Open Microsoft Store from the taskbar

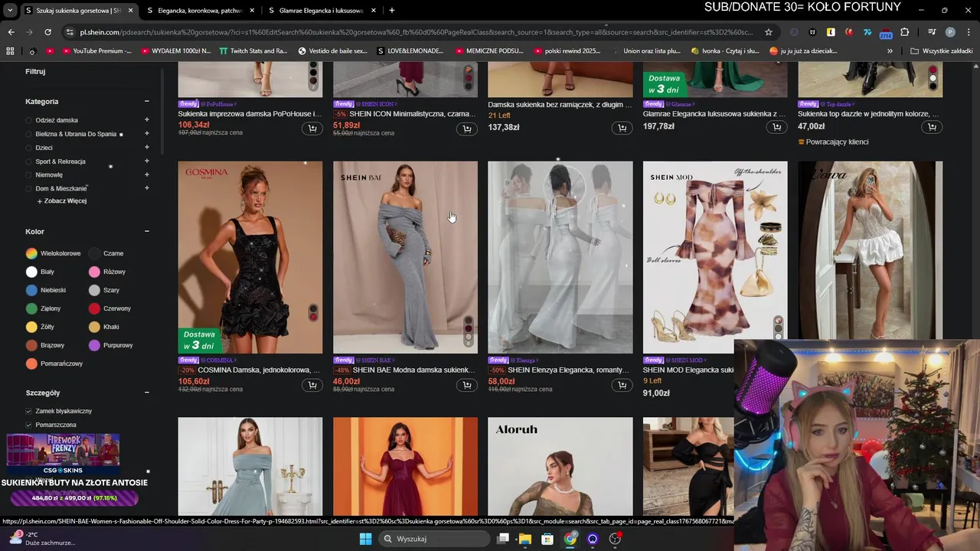click(547, 539)
